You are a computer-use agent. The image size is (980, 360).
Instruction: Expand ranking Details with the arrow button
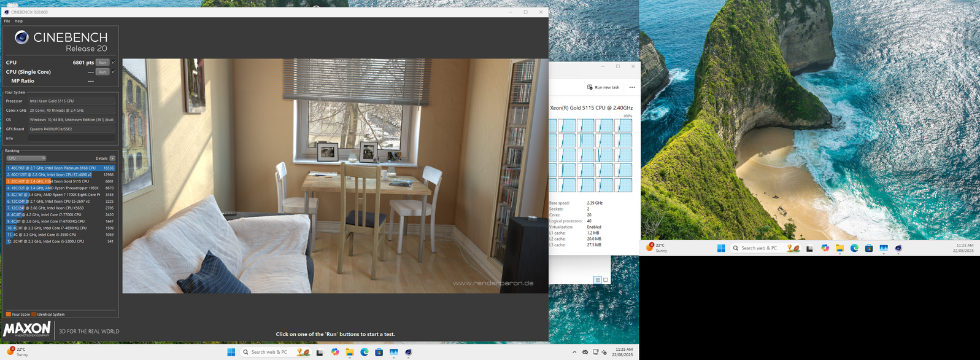[112, 158]
